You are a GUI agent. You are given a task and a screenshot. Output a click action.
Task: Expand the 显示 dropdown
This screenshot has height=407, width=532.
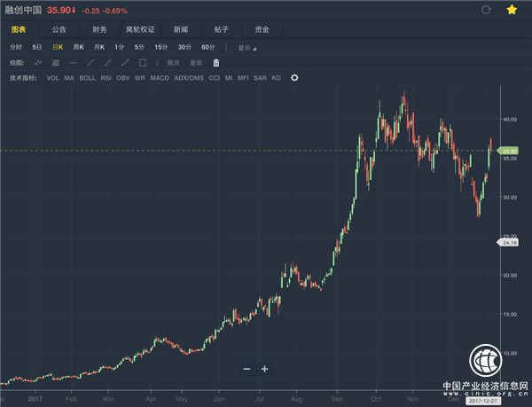click(246, 46)
